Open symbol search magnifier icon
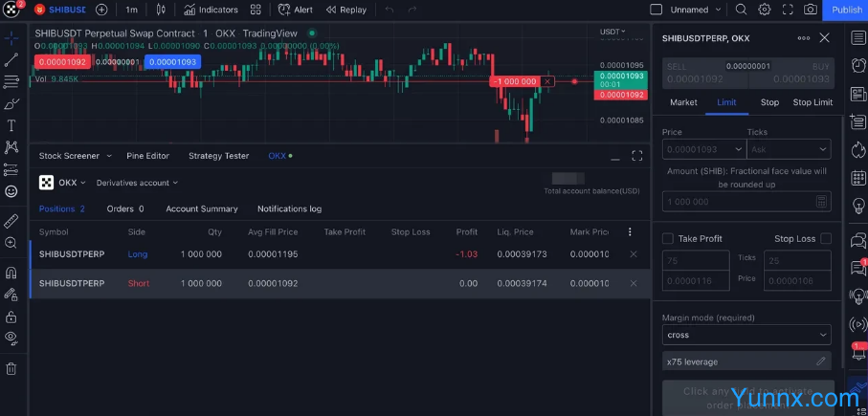Screen dimensions: 868x416 tap(741, 10)
